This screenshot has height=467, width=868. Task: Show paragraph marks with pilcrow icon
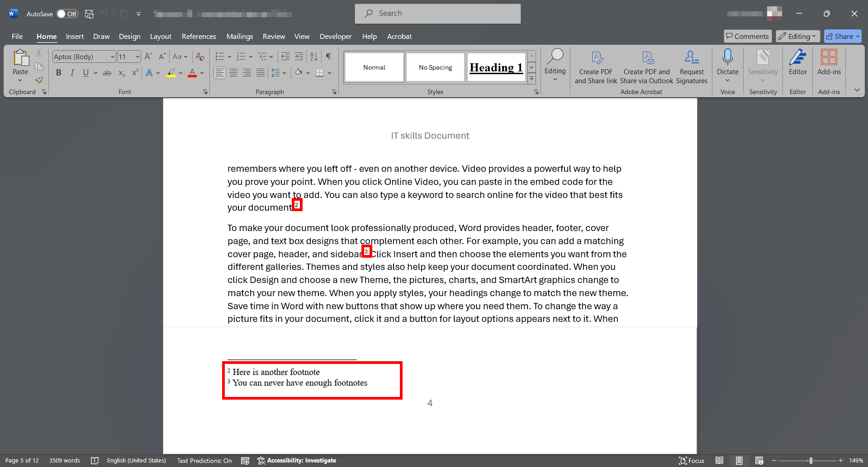click(x=328, y=57)
